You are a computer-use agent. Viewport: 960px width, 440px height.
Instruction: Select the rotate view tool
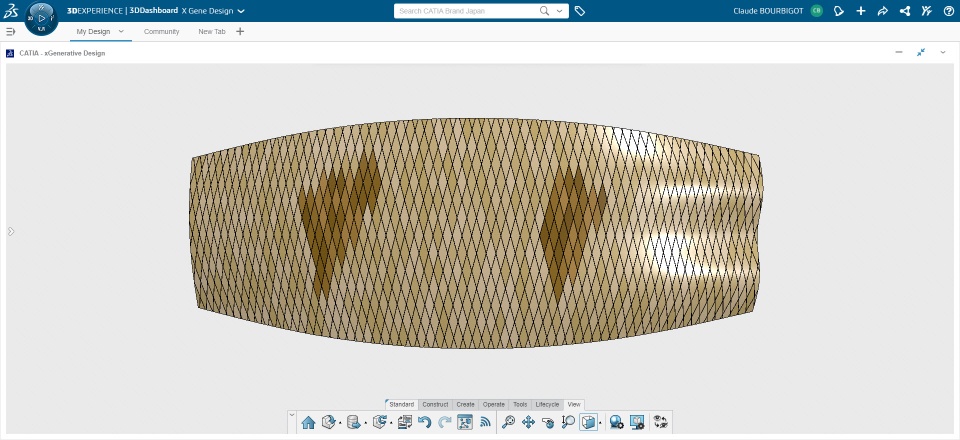pos(548,422)
